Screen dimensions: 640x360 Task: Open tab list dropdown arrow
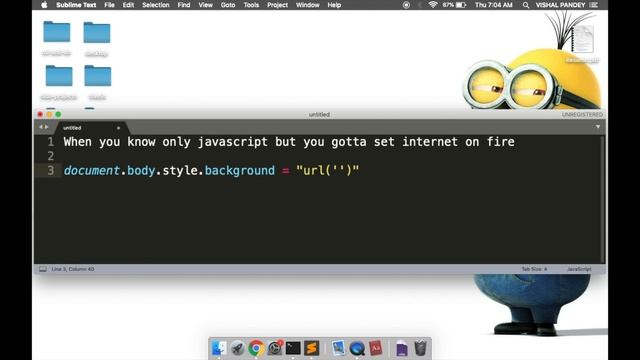coord(598,127)
